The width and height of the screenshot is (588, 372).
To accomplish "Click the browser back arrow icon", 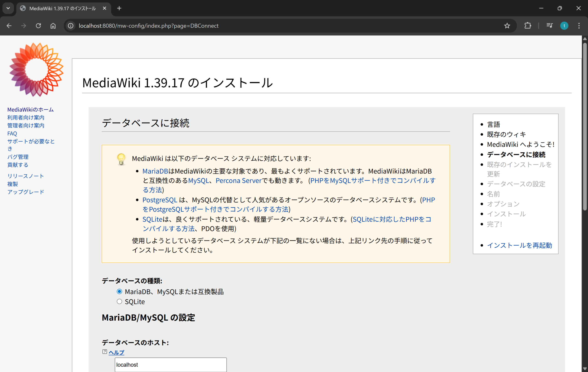I will tap(9, 26).
